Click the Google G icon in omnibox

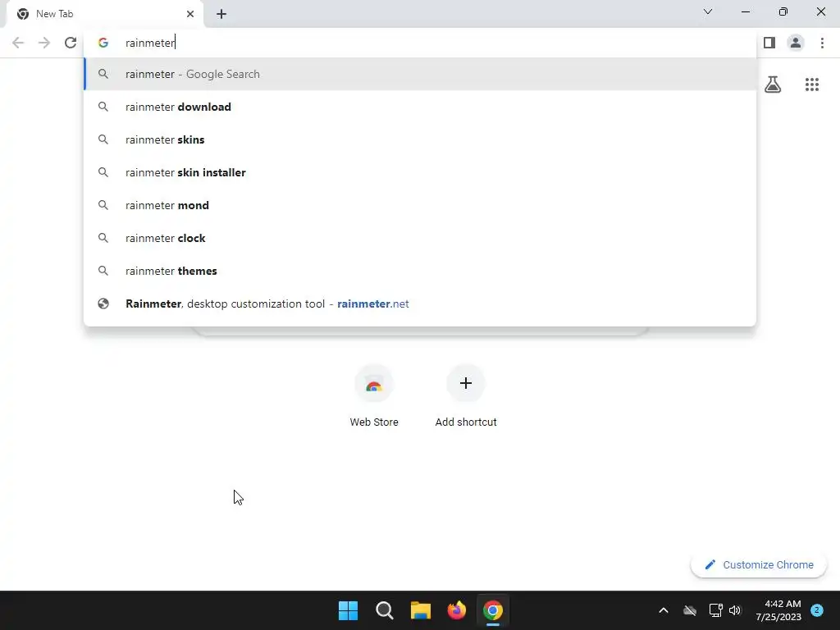pyautogui.click(x=103, y=43)
